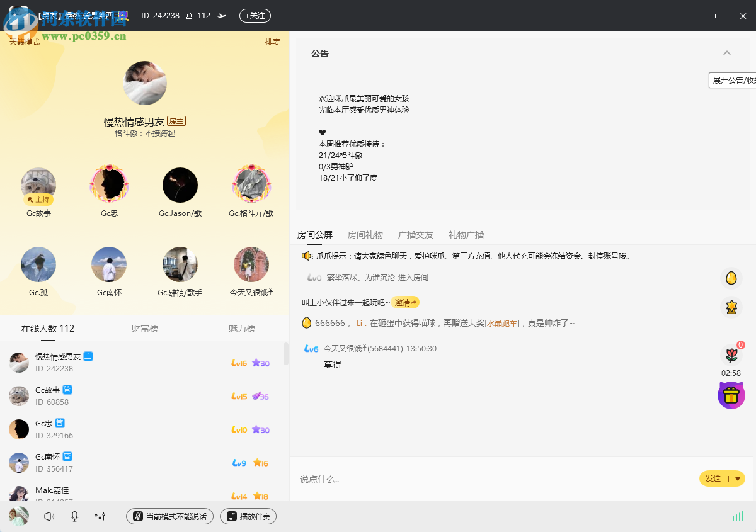Viewport: 756px width, 532px height.
Task: Switch to the 房间礼物 tab
Action: click(x=365, y=234)
